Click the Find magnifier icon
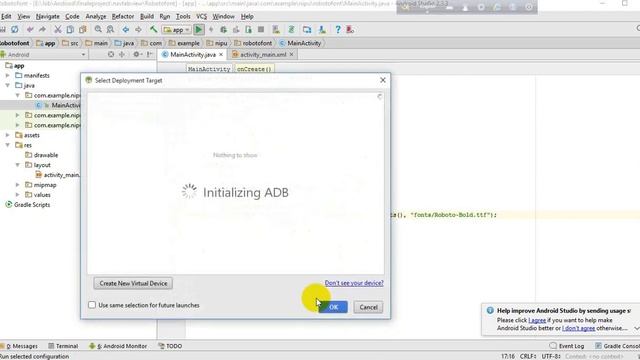 pyautogui.click(x=98, y=29)
